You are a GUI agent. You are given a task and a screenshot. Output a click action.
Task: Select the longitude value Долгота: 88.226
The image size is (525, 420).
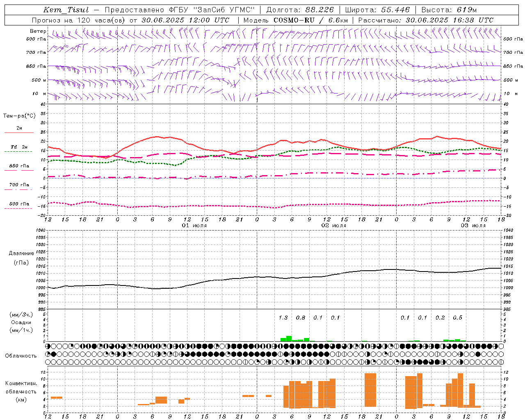pos(300,10)
